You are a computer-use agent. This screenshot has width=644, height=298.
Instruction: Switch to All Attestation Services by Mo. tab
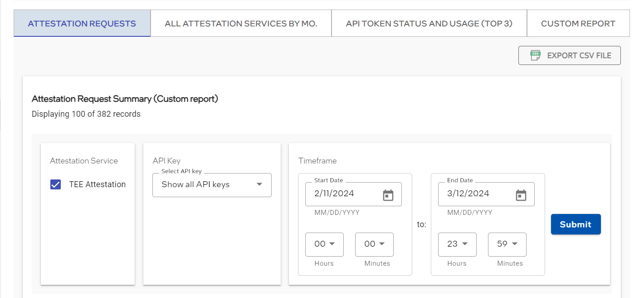click(x=241, y=23)
